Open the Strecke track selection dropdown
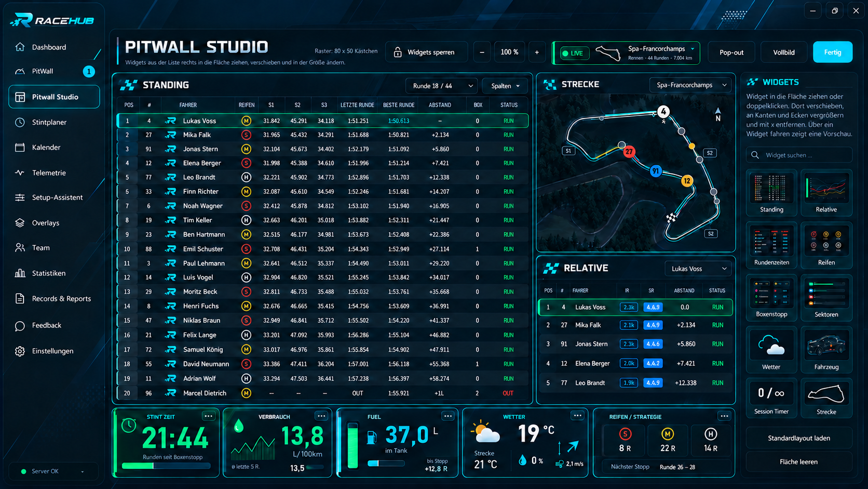This screenshot has height=489, width=868. [x=690, y=85]
